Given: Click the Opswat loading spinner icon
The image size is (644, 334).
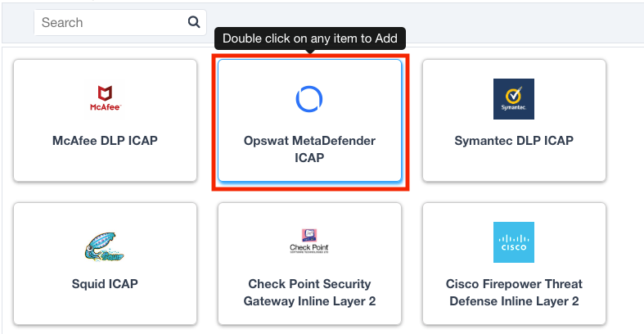Looking at the screenshot, I should coord(309,99).
